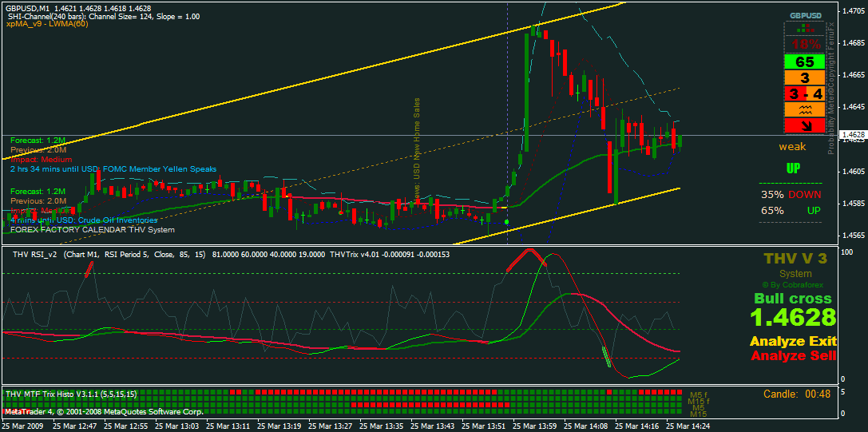The width and height of the screenshot is (868, 432).
Task: Click the green 'Bull cross' signal label
Action: click(x=793, y=299)
